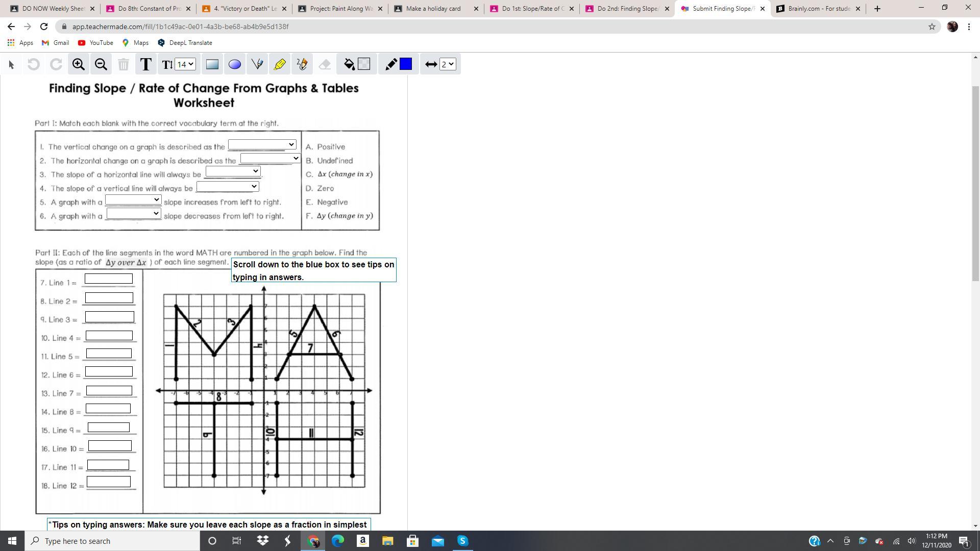The width and height of the screenshot is (980, 551).
Task: Switch to the Brainly.com tab
Action: click(818, 9)
